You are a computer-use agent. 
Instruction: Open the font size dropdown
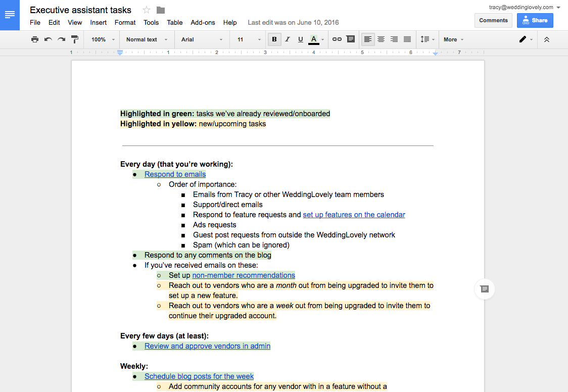point(249,39)
